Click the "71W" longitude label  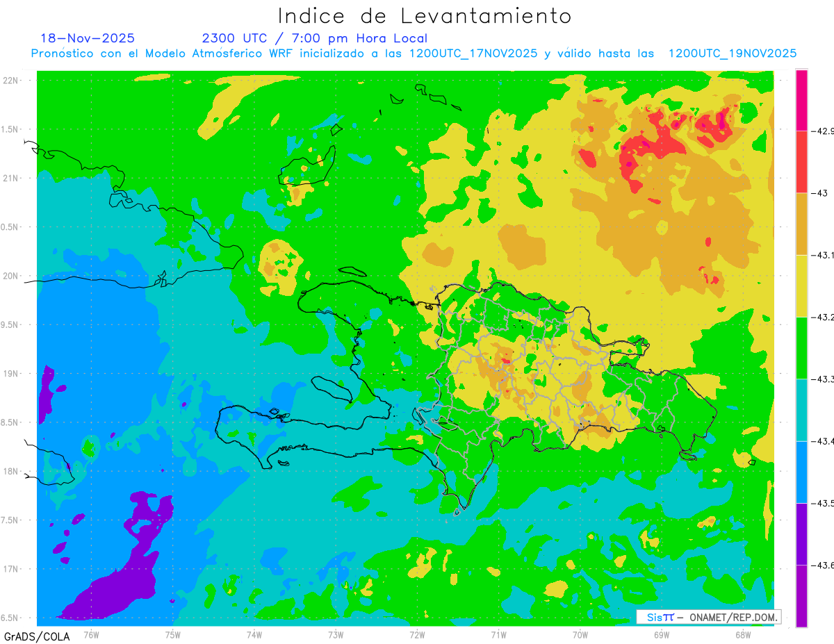coord(498,634)
